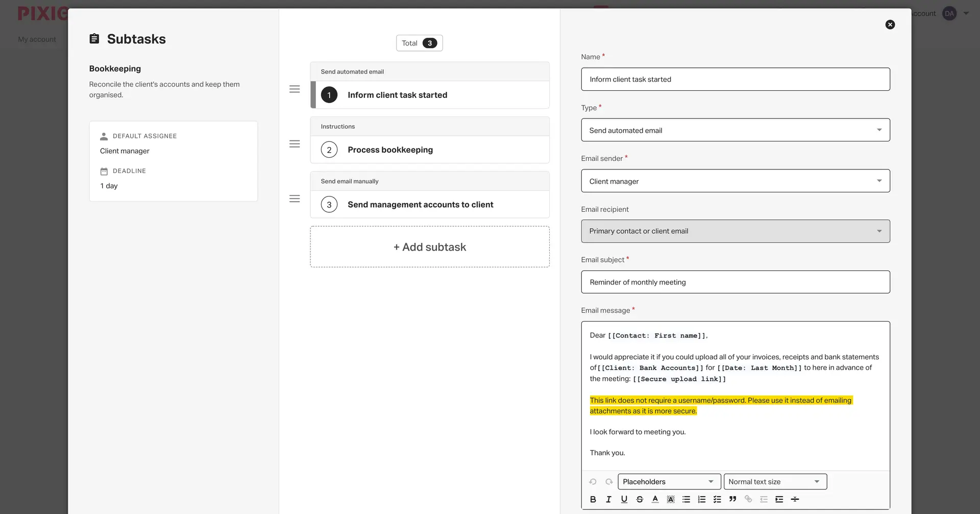The height and width of the screenshot is (514, 980).
Task: Insert a horizontal divider line
Action: [x=795, y=499]
